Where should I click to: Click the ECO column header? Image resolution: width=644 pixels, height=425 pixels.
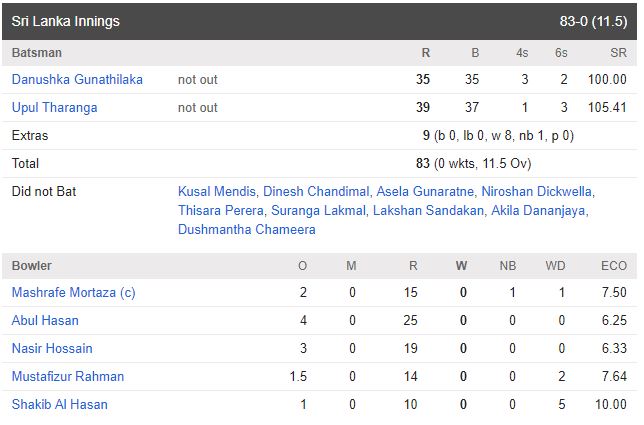[x=614, y=266]
